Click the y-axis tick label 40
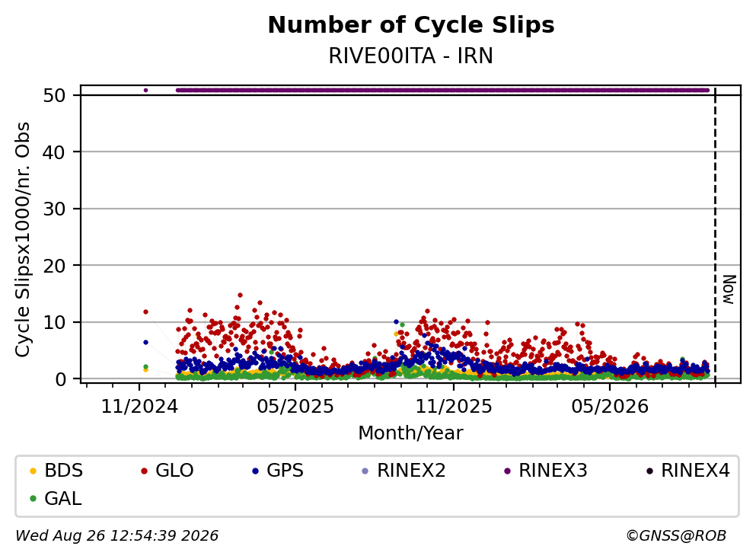The image size is (756, 559). pyautogui.click(x=54, y=152)
